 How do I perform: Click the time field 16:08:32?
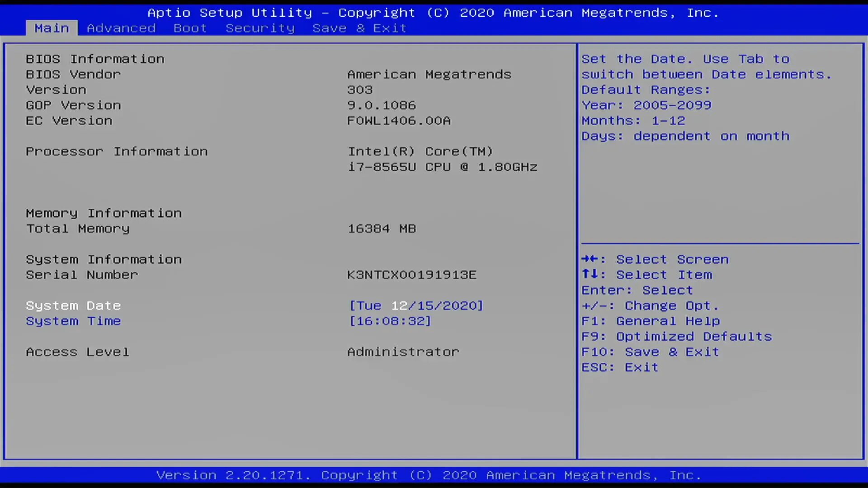(390, 321)
